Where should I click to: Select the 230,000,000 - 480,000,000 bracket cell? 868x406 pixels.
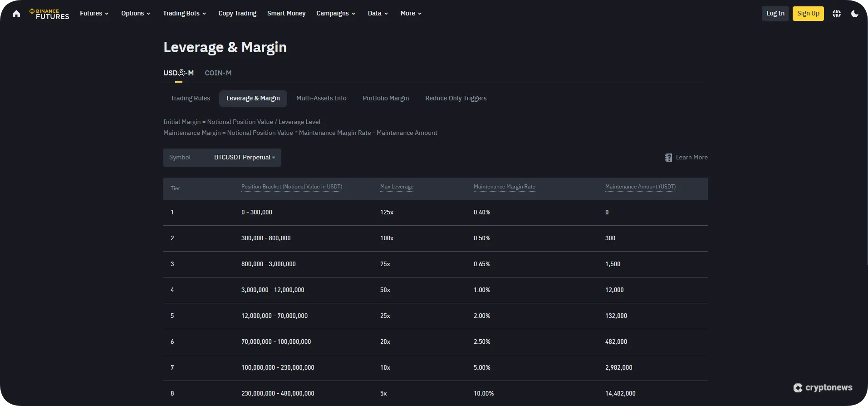(278, 394)
